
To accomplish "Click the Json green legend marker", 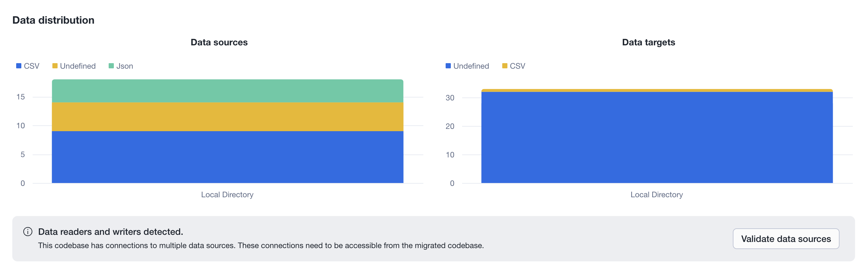I will [x=111, y=66].
